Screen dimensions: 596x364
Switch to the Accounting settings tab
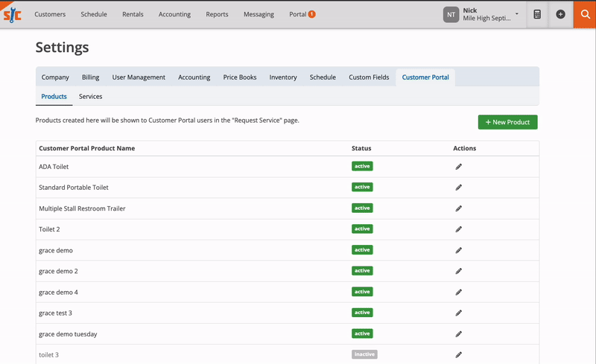tap(194, 77)
